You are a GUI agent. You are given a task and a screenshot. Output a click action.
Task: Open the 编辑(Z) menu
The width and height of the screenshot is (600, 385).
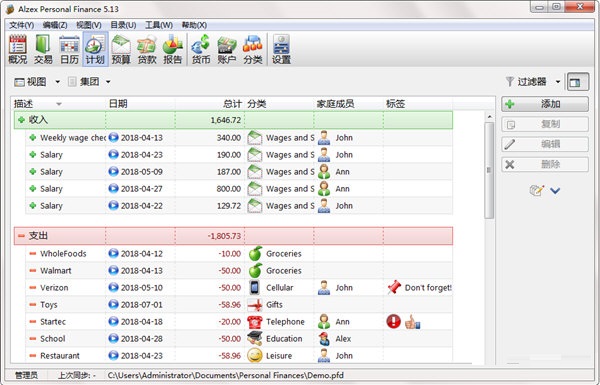(55, 25)
